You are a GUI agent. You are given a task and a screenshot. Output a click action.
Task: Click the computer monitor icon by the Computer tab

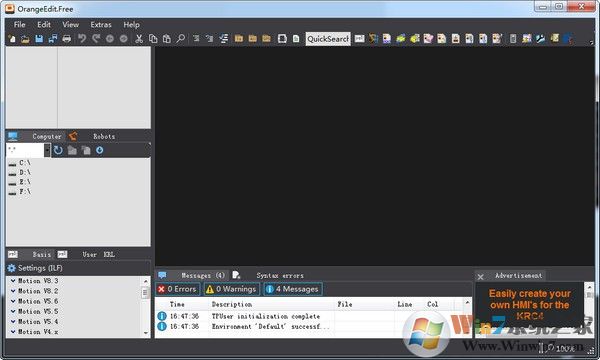[x=13, y=136]
